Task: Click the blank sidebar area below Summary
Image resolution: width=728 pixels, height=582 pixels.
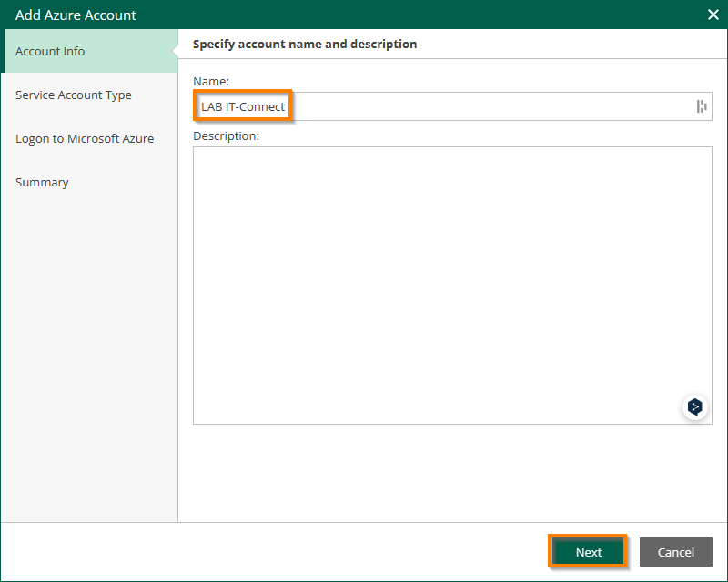Action: coord(88,364)
